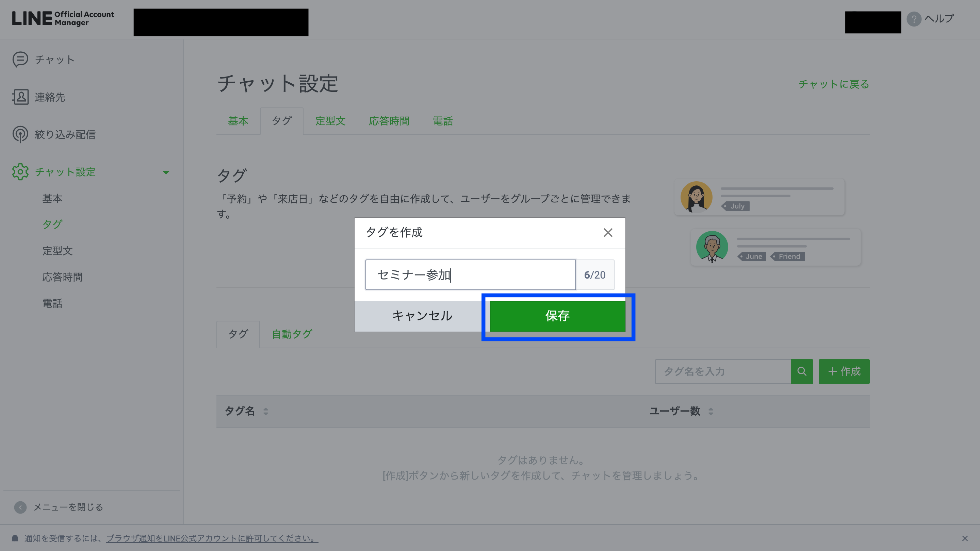Click the contacts (連絡先) icon
This screenshot has height=551, width=980.
[x=20, y=97]
